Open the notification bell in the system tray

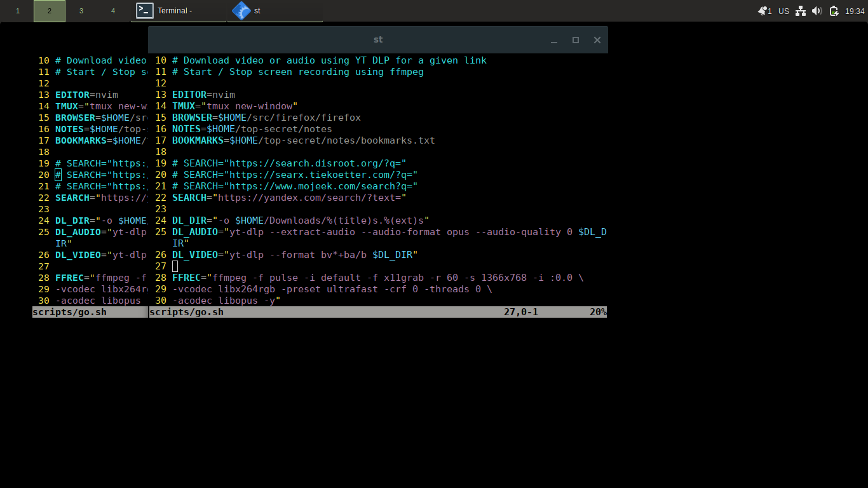click(x=763, y=11)
